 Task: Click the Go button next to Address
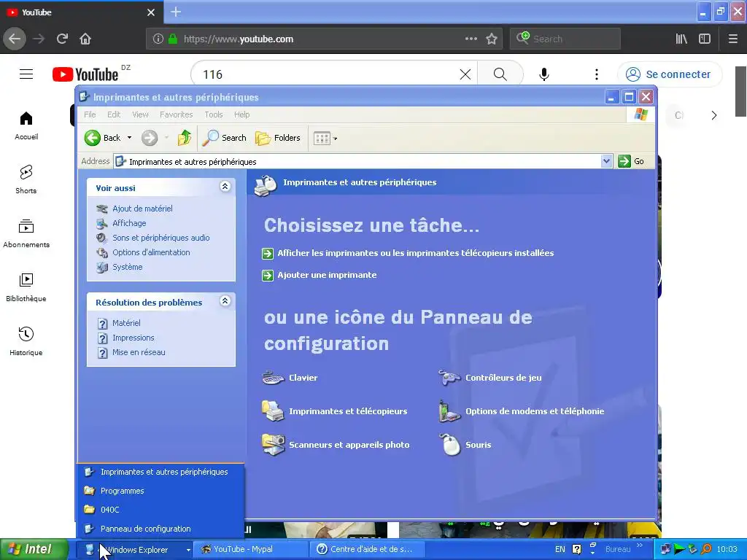(631, 161)
